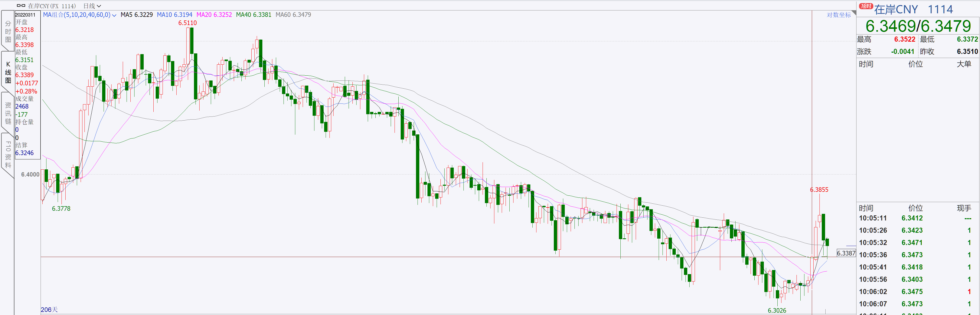Click the 大单 column header
The image size is (980, 315).
coord(964,64)
